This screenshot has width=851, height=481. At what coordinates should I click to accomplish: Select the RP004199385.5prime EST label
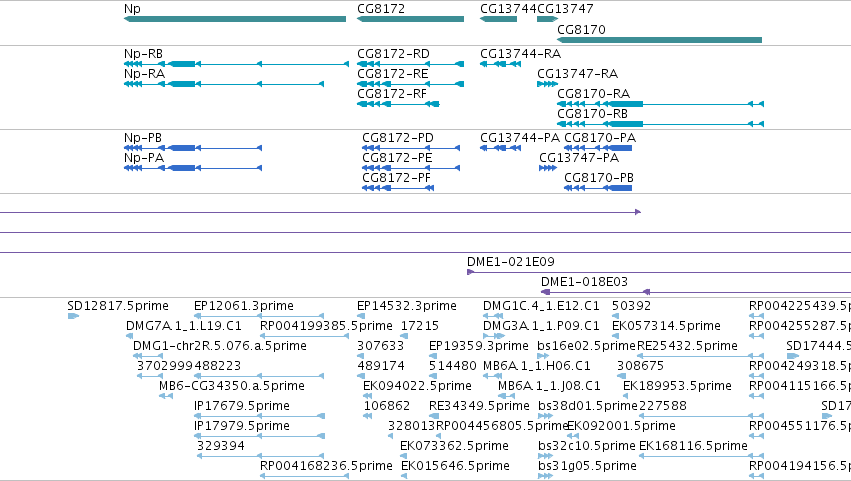[326, 326]
